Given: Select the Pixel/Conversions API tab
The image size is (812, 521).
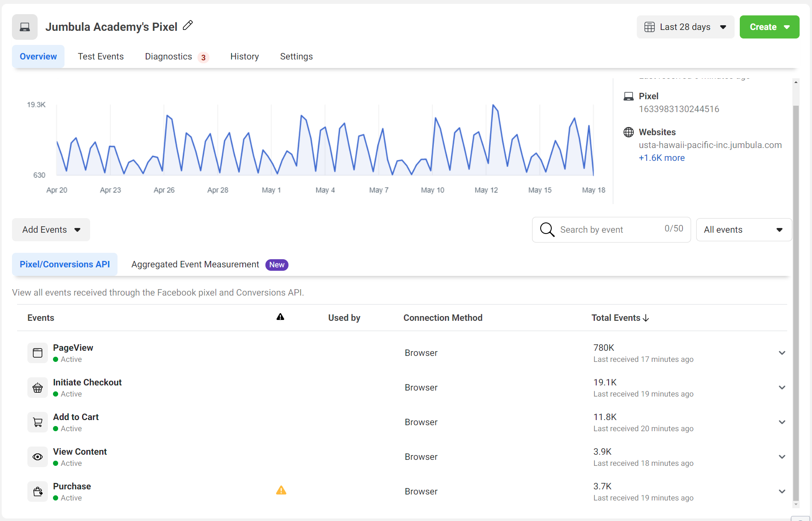Looking at the screenshot, I should click(x=65, y=264).
